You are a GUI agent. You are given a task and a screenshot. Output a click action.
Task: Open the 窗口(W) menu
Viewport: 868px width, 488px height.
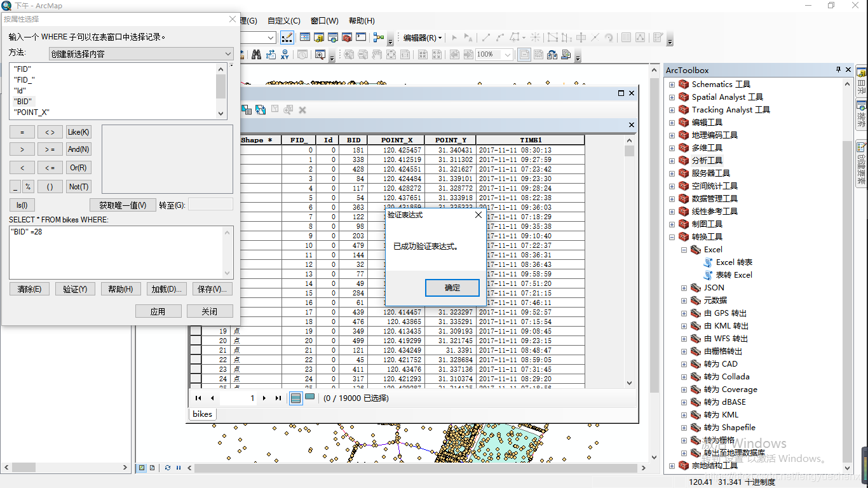point(325,21)
